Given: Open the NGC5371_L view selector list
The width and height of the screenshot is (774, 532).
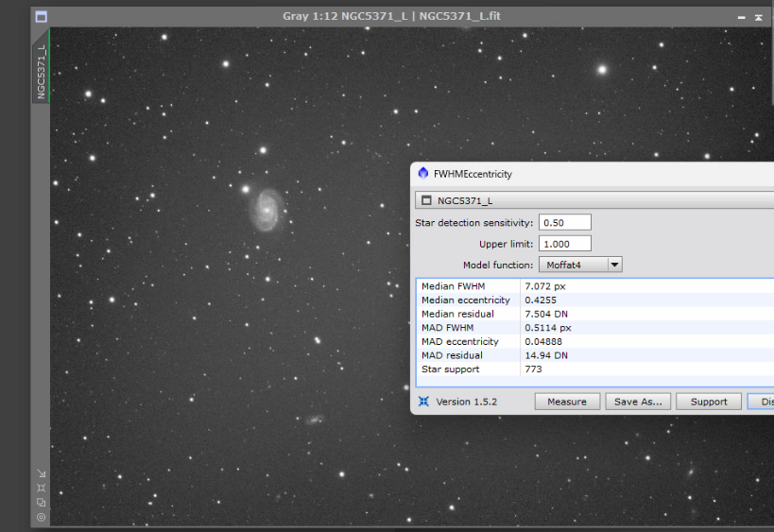Looking at the screenshot, I should (594, 200).
